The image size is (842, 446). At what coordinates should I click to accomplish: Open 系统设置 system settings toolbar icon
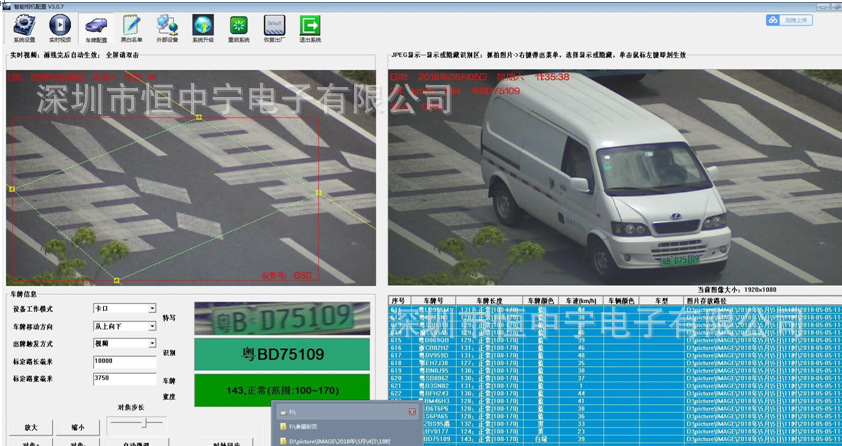pos(24,28)
